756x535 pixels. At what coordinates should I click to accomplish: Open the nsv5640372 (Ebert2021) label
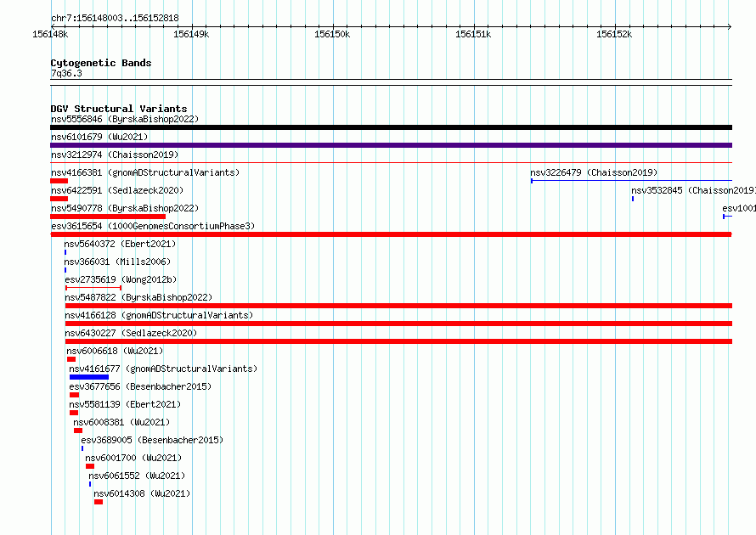120,244
